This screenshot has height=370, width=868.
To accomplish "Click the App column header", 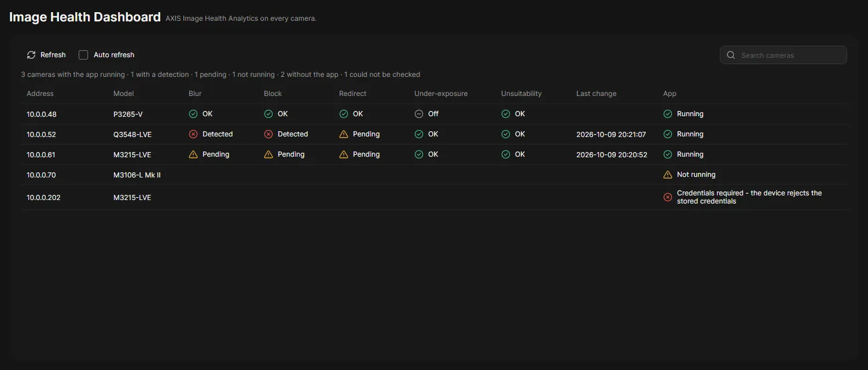I will pyautogui.click(x=670, y=94).
